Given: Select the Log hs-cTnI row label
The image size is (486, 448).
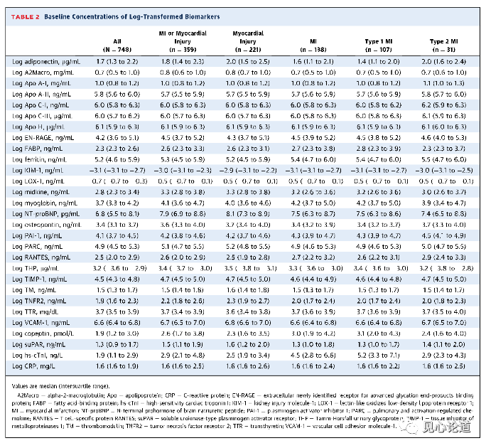Looking at the screenshot, I should [x=39, y=355].
